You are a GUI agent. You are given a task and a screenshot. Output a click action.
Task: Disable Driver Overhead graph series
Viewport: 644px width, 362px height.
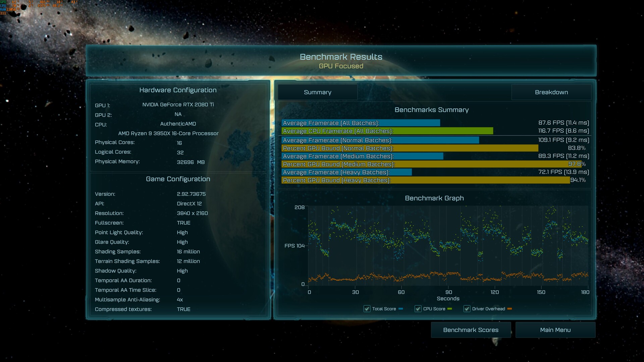coord(467,309)
